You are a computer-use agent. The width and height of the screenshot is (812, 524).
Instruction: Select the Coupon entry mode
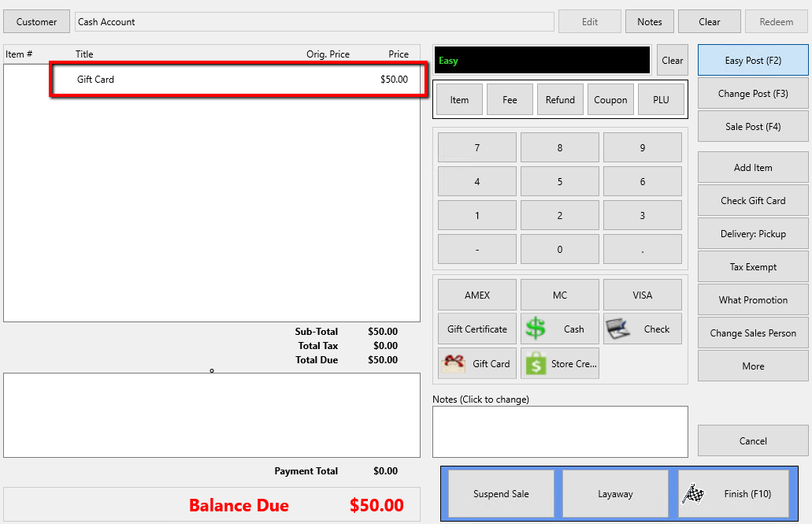[x=610, y=99]
